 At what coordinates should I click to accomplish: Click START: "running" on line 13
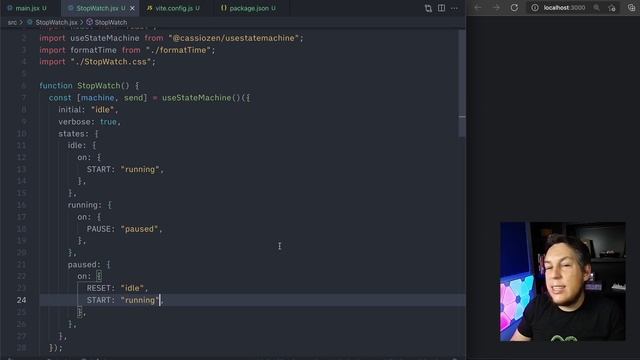click(x=125, y=169)
